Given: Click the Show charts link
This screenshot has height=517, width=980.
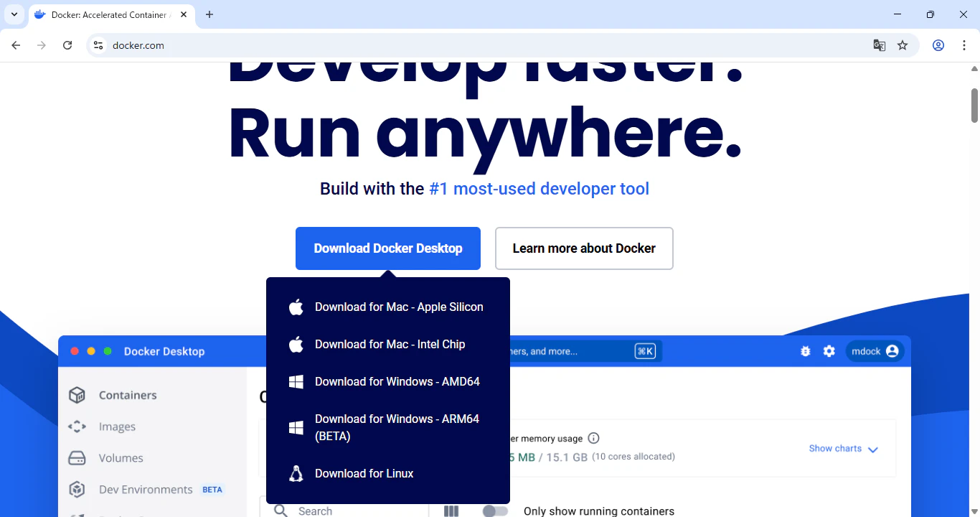Looking at the screenshot, I should (x=835, y=448).
